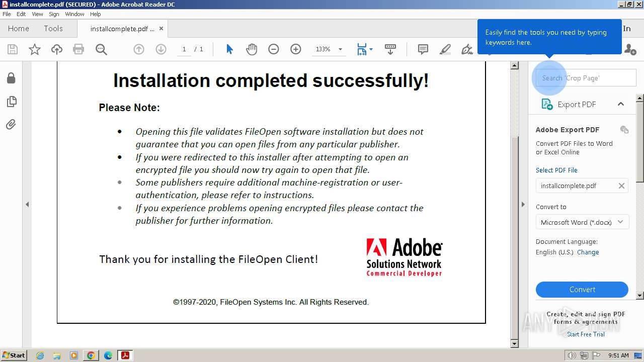
Task: Print the document using the printer icon
Action: tap(78, 49)
